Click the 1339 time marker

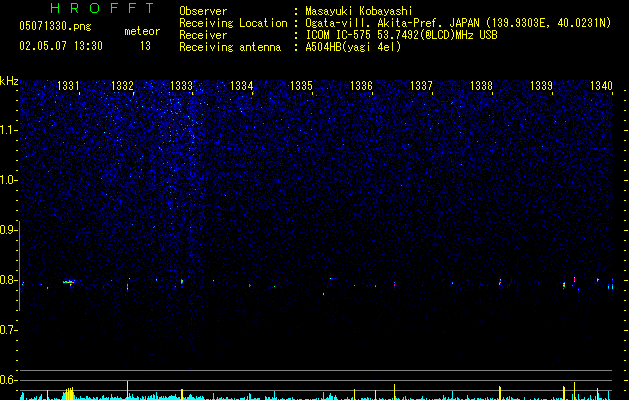pyautogui.click(x=541, y=85)
